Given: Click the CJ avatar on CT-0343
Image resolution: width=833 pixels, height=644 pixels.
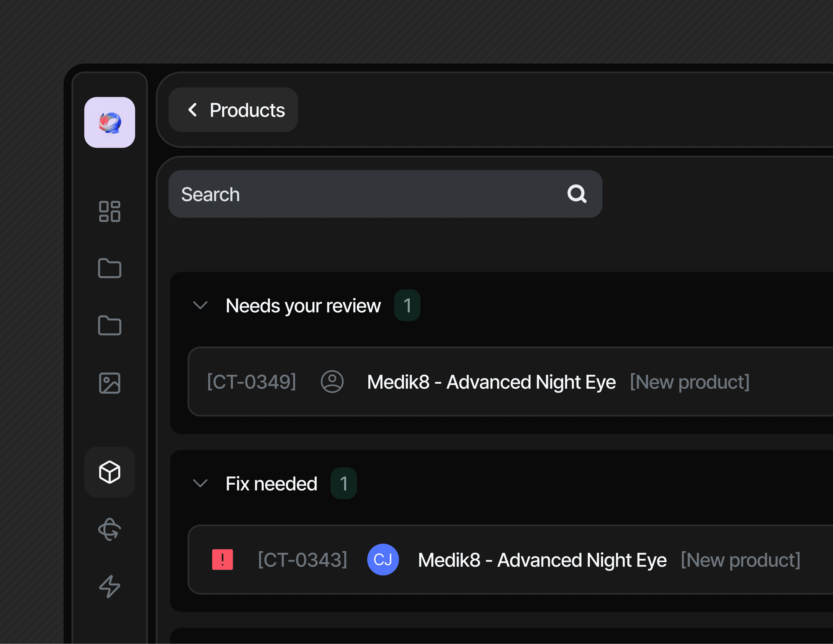Looking at the screenshot, I should point(383,560).
